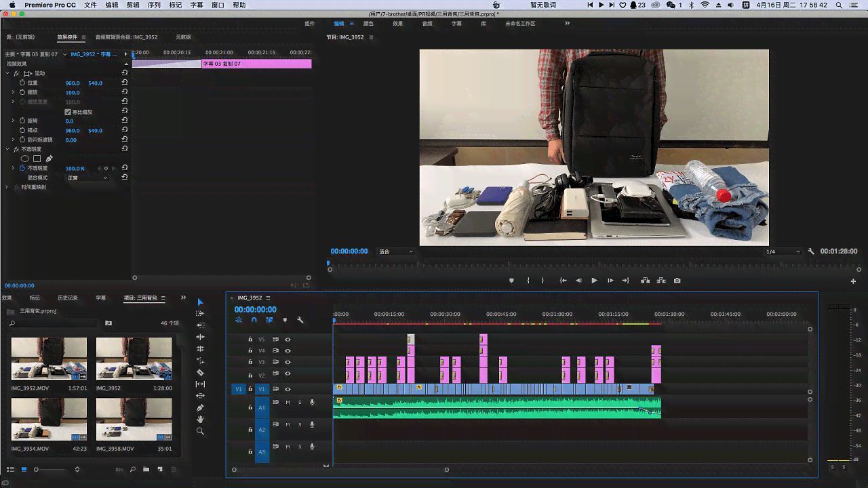Toggle opacity animation stopwatch

pyautogui.click(x=22, y=168)
